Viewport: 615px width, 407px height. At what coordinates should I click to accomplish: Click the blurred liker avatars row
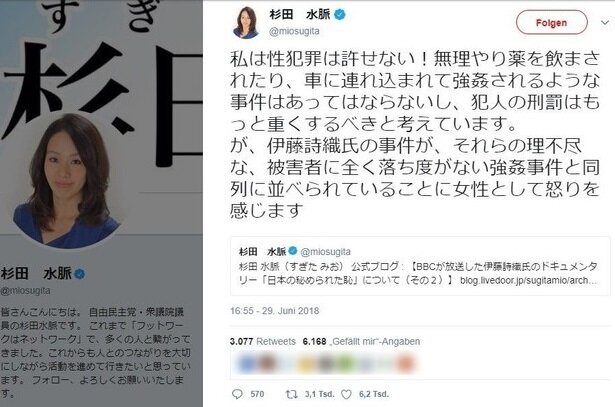point(326,363)
